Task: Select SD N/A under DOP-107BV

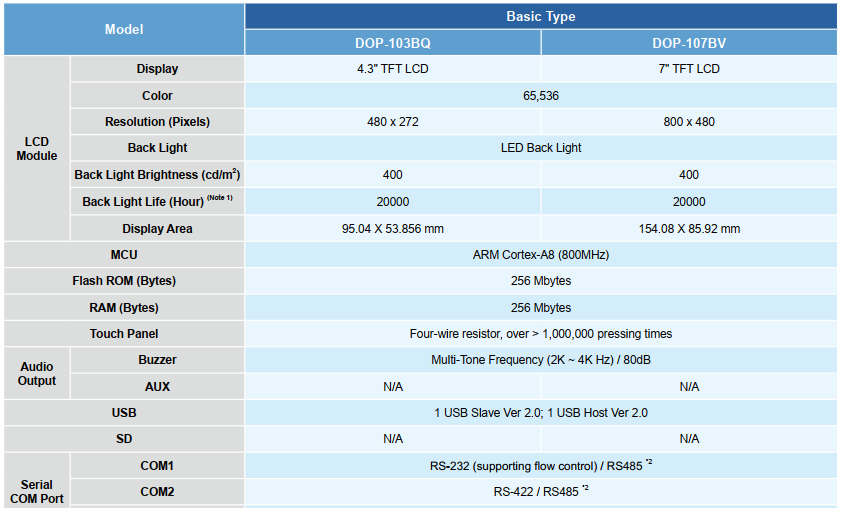Action: coord(689,439)
